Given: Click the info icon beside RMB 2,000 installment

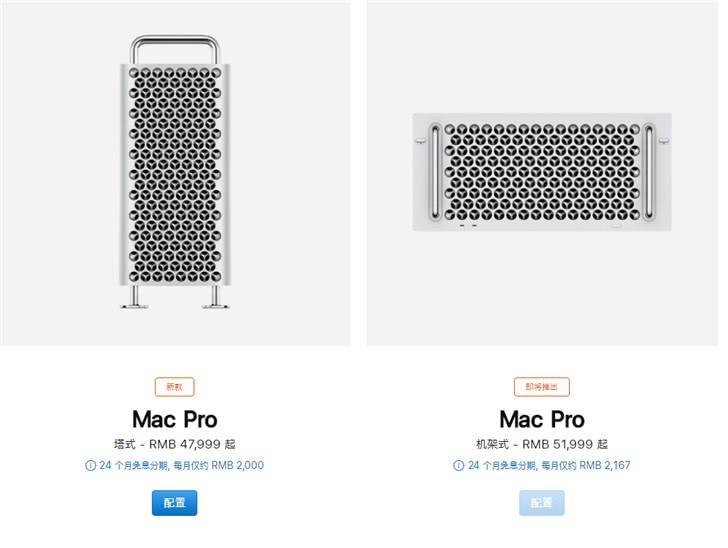Looking at the screenshot, I should coord(90,465).
